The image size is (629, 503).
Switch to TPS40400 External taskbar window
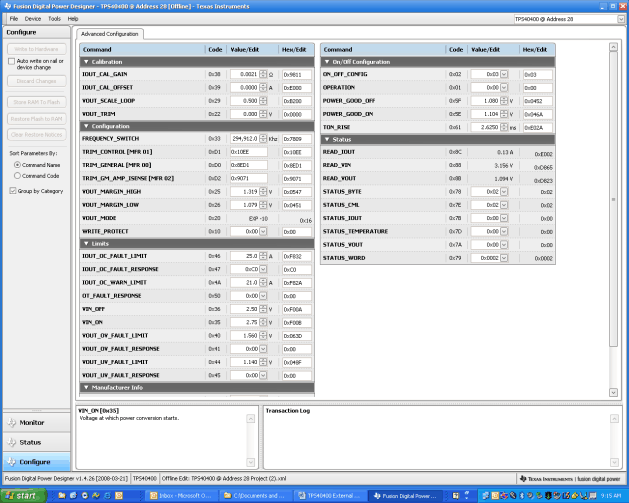pos(329,496)
